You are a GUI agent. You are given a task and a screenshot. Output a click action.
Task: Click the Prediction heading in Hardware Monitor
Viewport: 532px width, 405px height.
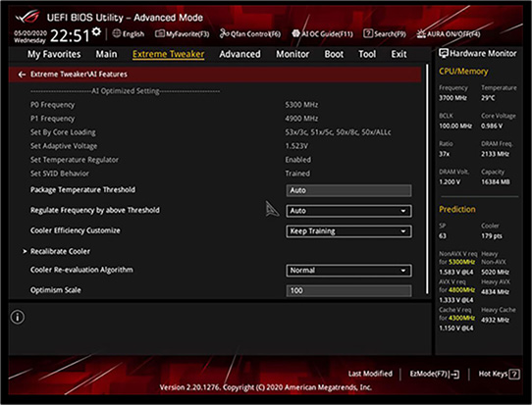pyautogui.click(x=457, y=209)
